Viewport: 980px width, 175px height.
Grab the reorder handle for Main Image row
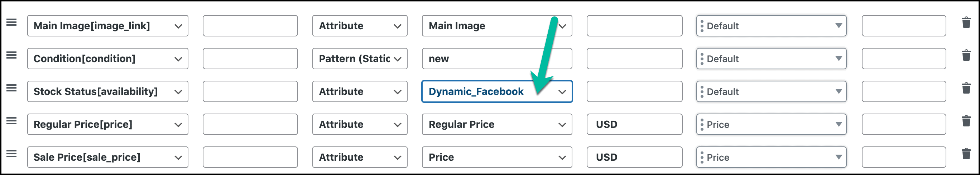[11, 22]
